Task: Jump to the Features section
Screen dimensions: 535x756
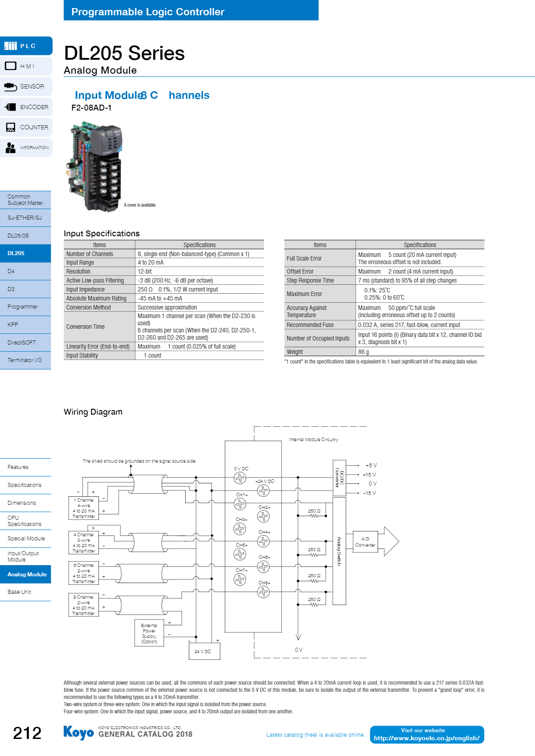Action: (26, 467)
